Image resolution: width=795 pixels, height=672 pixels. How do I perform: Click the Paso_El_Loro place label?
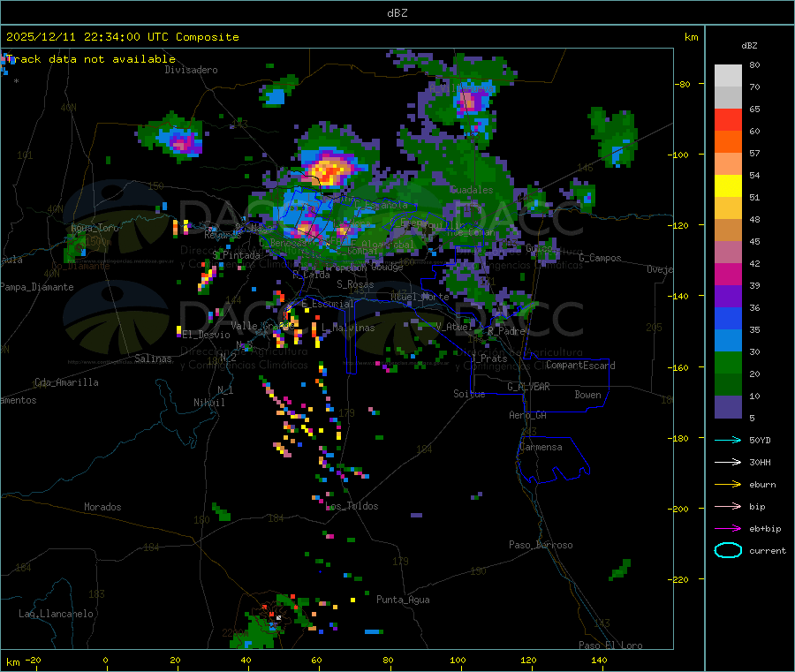point(611,646)
